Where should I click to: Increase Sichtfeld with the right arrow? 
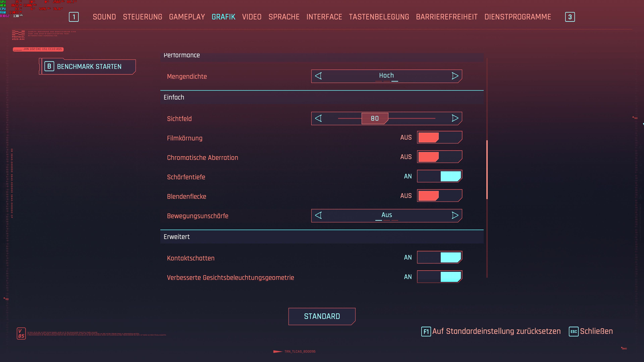[455, 118]
